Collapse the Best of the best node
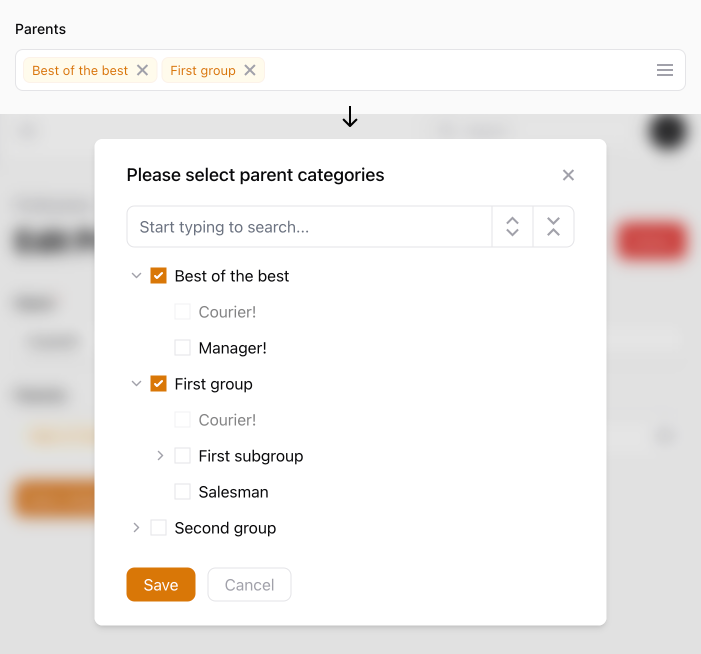Image resolution: width=701 pixels, height=654 pixels. [136, 276]
